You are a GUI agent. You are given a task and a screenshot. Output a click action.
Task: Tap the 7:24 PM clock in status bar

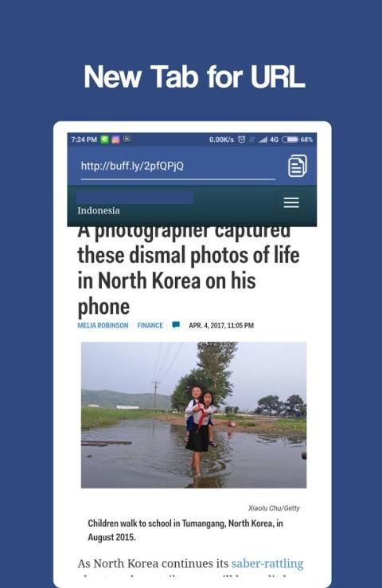(84, 139)
